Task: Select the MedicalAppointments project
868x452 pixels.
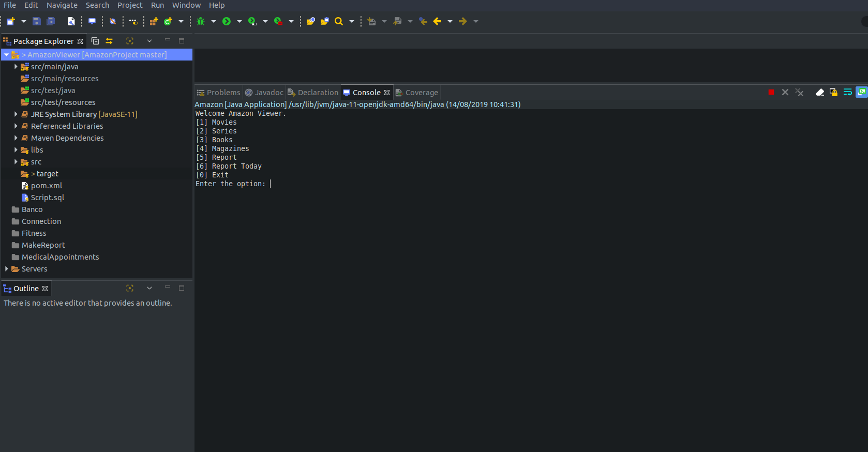Action: 60,257
